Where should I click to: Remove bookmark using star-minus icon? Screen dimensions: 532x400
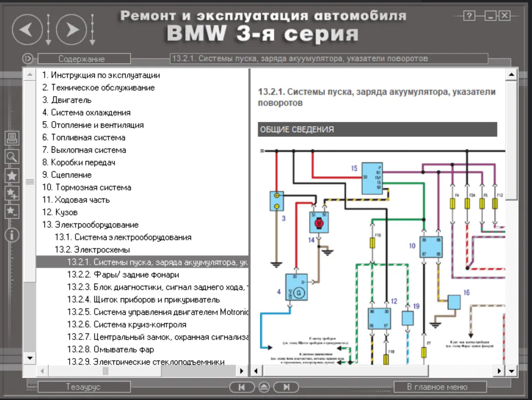pos(12,211)
